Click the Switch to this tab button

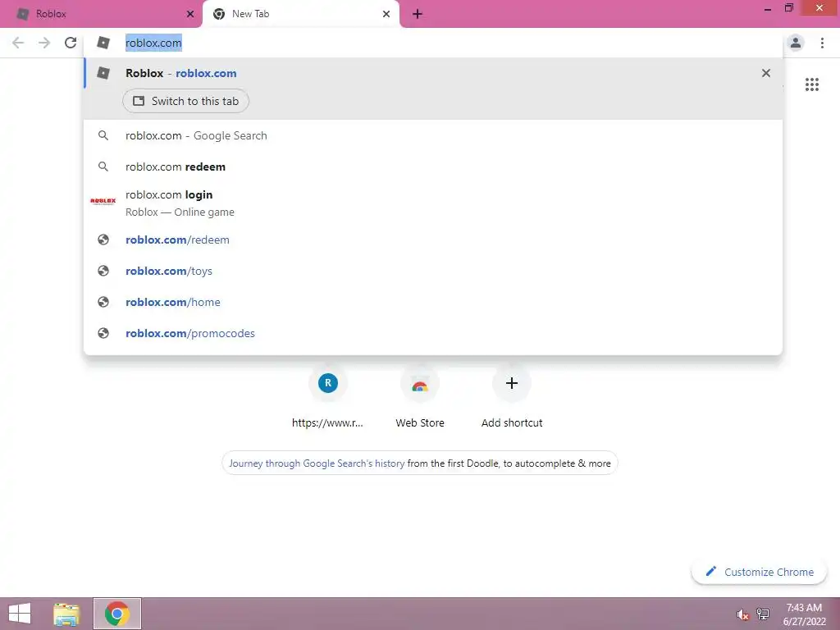tap(186, 101)
